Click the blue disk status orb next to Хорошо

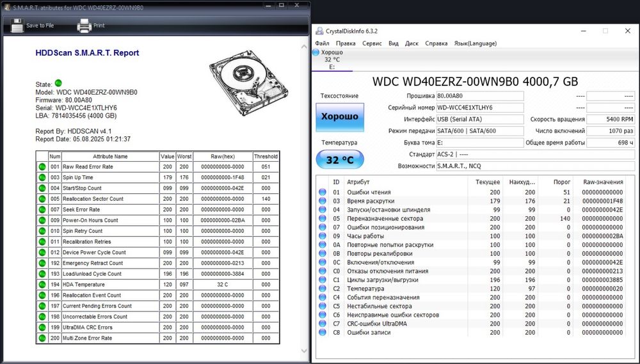pyautogui.click(x=316, y=52)
